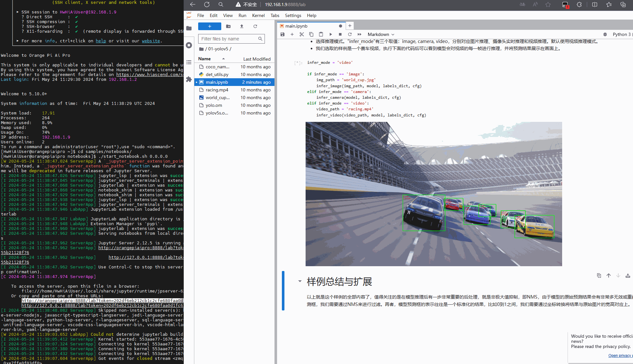Toggle the running terminals and kernels panel
633x364 pixels.
(189, 45)
